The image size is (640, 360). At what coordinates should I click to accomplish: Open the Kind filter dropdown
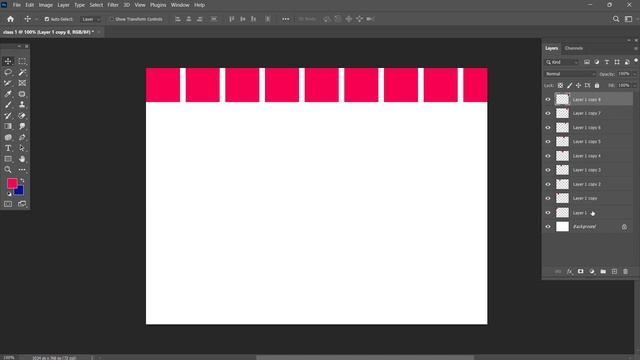562,62
